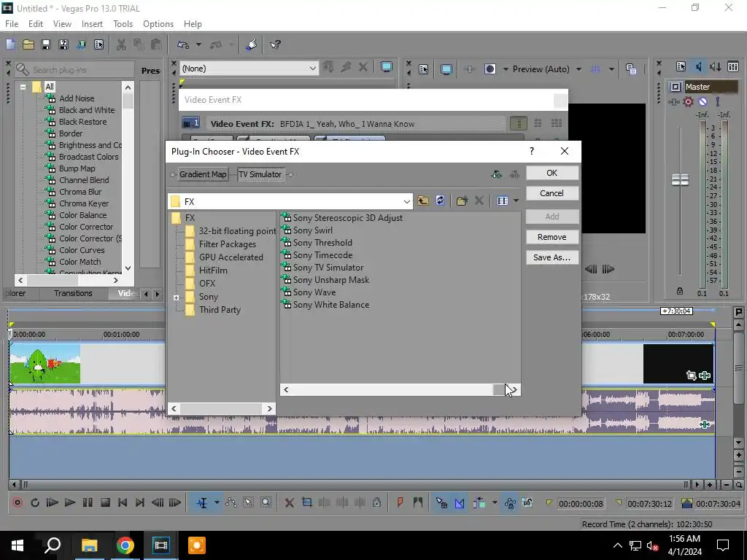Stop playback in the transport bar
747x560 pixels.
click(105, 502)
